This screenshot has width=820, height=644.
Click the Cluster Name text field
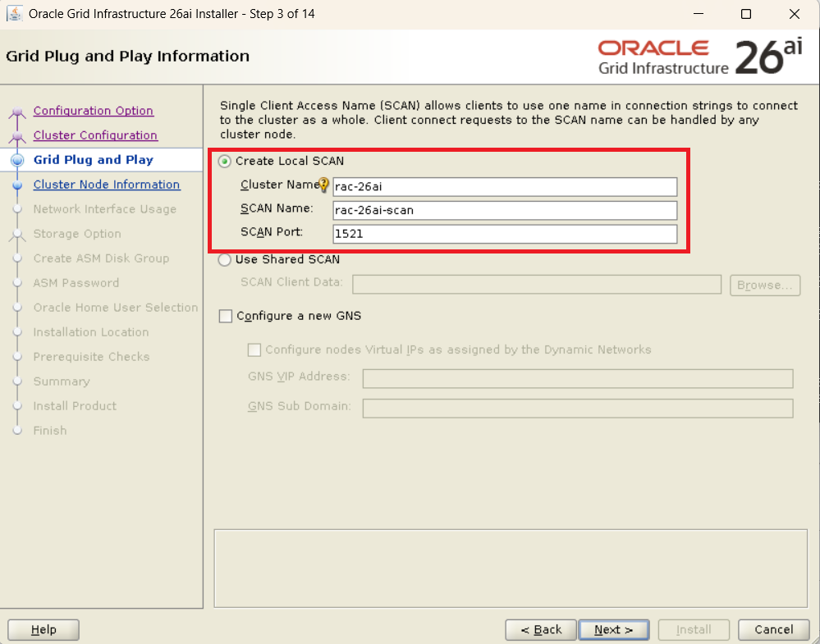(504, 186)
